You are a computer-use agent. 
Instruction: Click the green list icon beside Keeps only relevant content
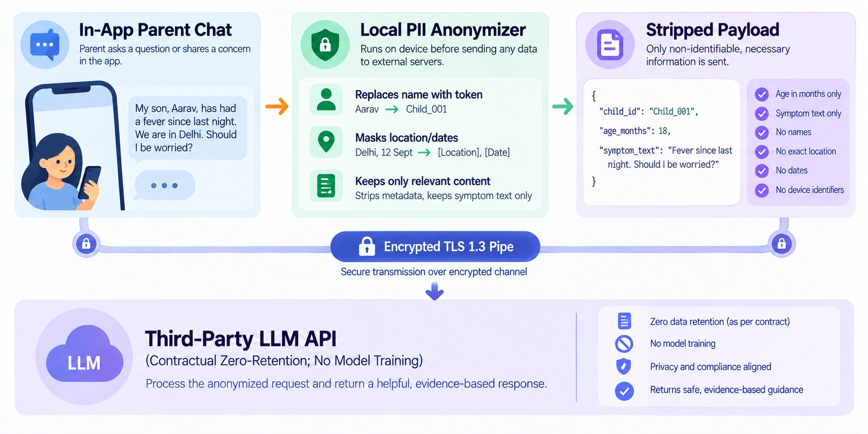coord(326,186)
